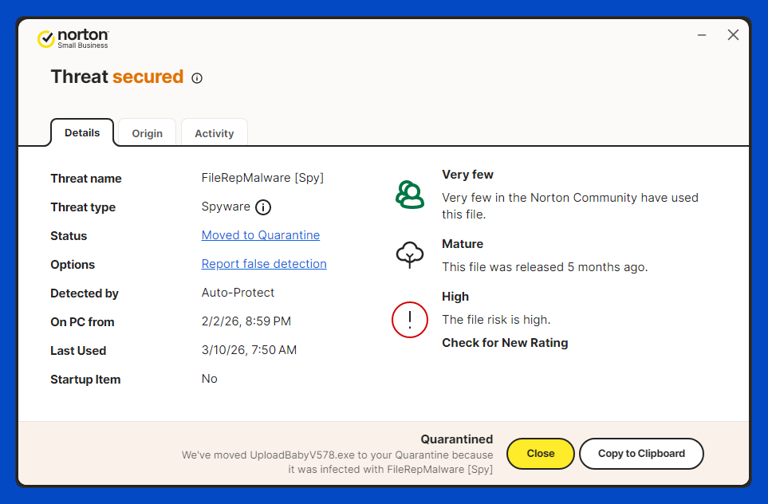Click the Startup Item value No
This screenshot has width=768, height=504.
point(209,379)
